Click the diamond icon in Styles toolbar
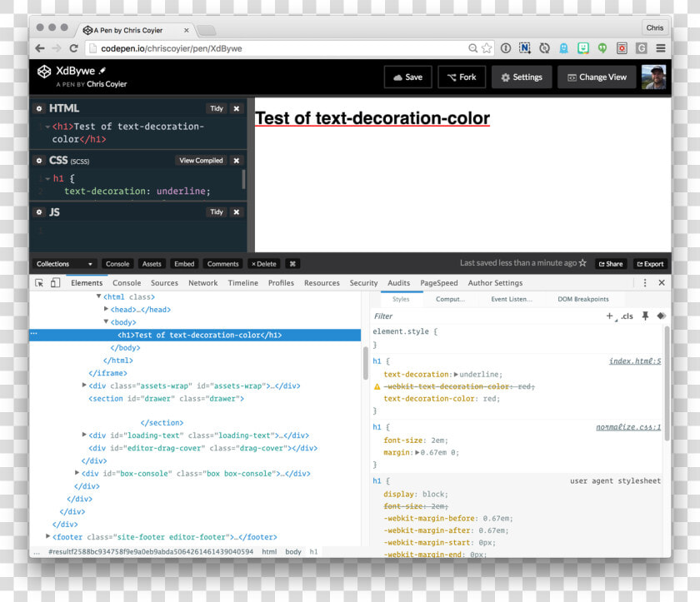 pos(661,316)
